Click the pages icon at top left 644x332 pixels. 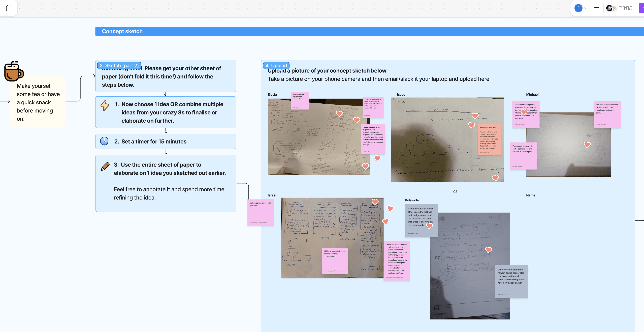(x=9, y=8)
